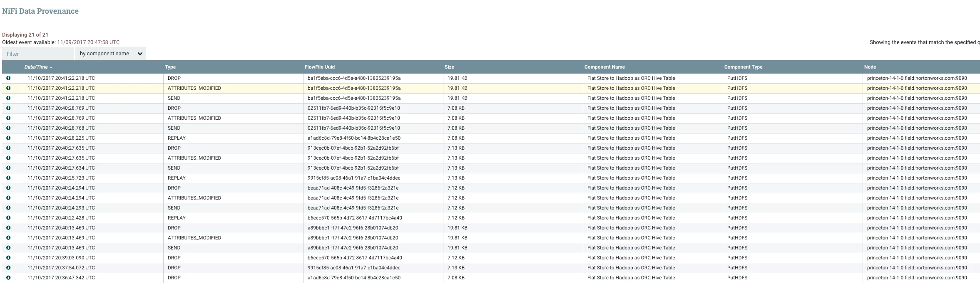Open details icon of 20:40:25.723 REPLAY event
Image resolution: width=980 pixels, height=296 pixels.
tap(8, 178)
